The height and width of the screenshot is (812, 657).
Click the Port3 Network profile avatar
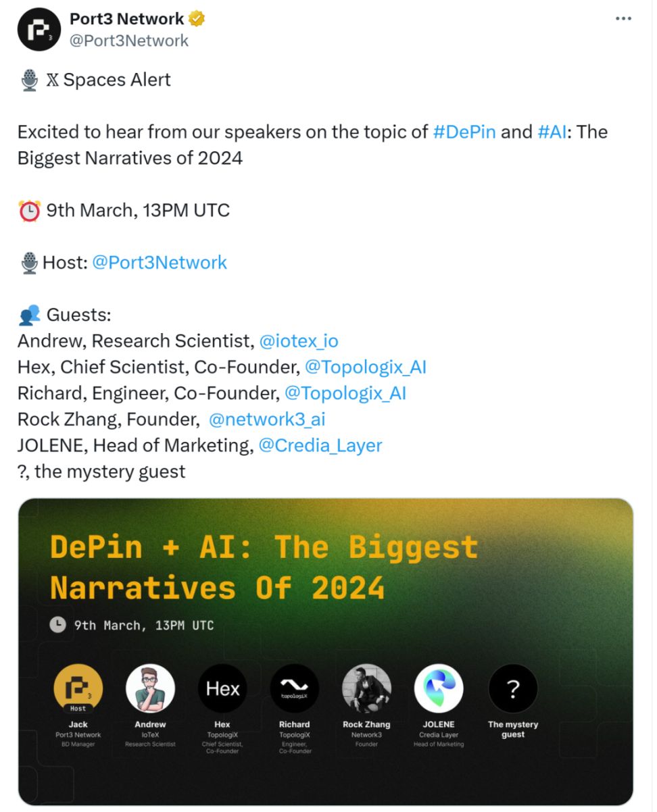point(40,29)
